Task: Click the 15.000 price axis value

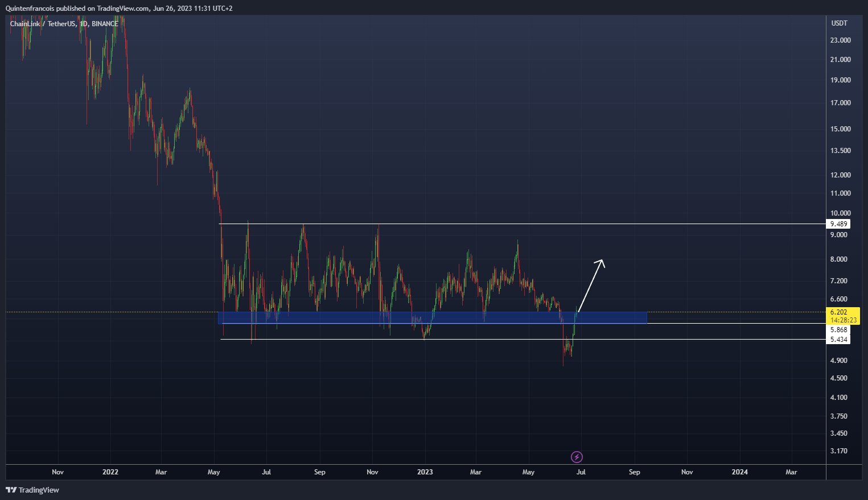Action: click(840, 129)
